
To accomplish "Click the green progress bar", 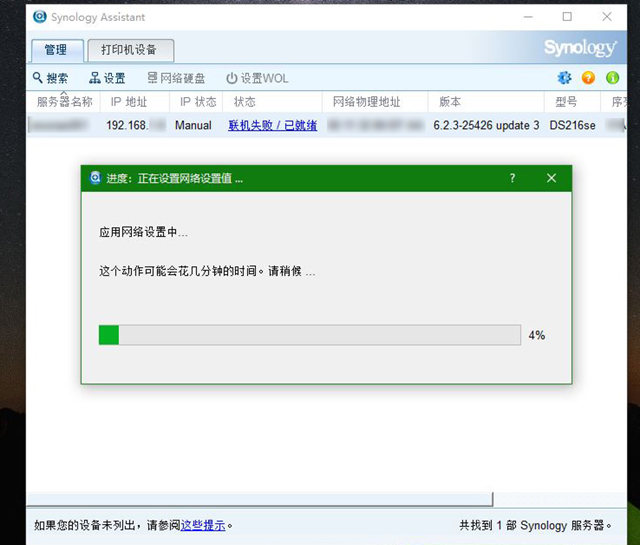I will click(310, 335).
